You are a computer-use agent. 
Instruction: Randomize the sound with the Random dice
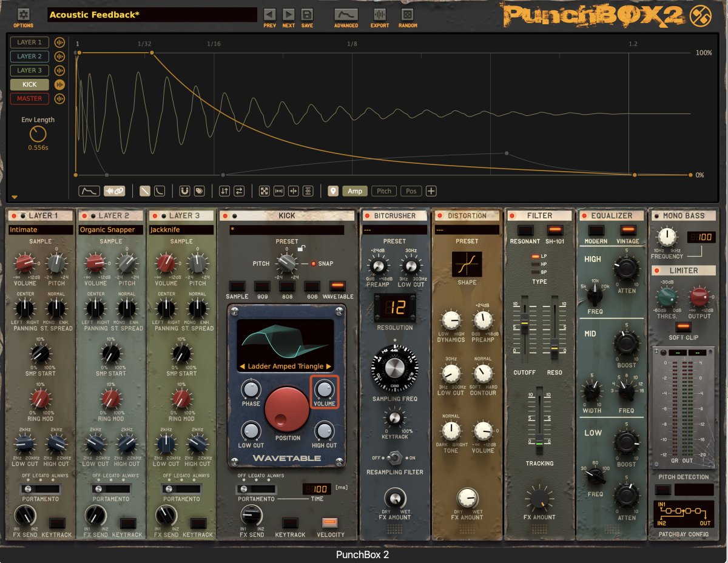(x=408, y=15)
